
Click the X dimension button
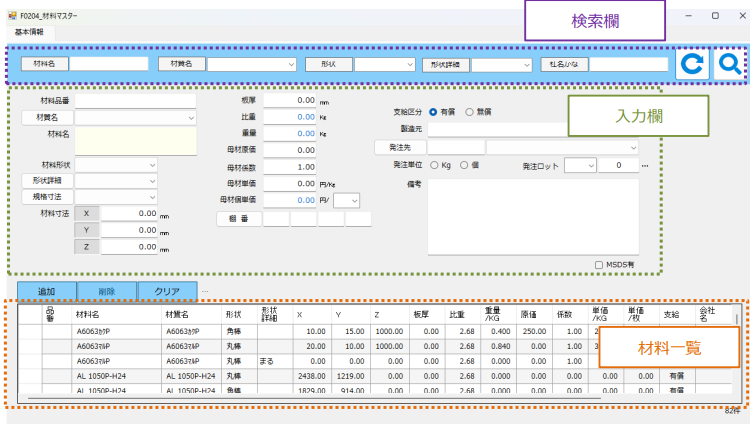[87, 213]
